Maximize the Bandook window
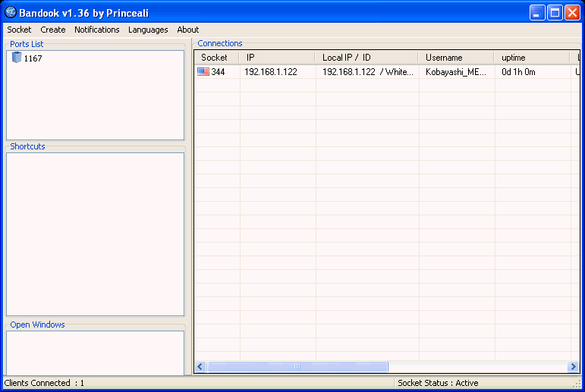585x392 pixels. point(555,13)
